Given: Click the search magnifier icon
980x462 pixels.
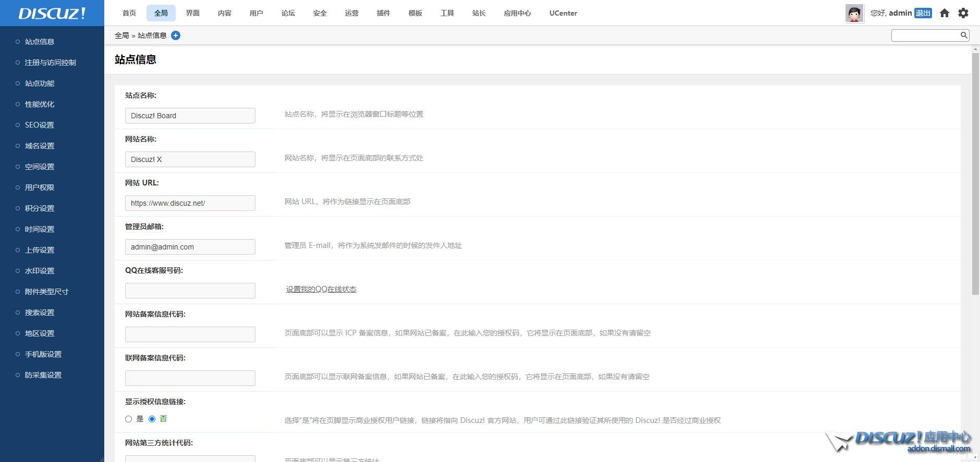Looking at the screenshot, I should (964, 35).
